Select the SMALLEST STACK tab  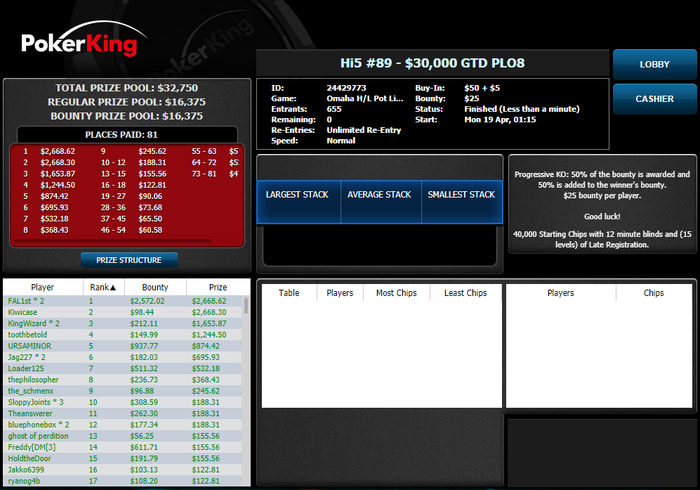click(462, 202)
